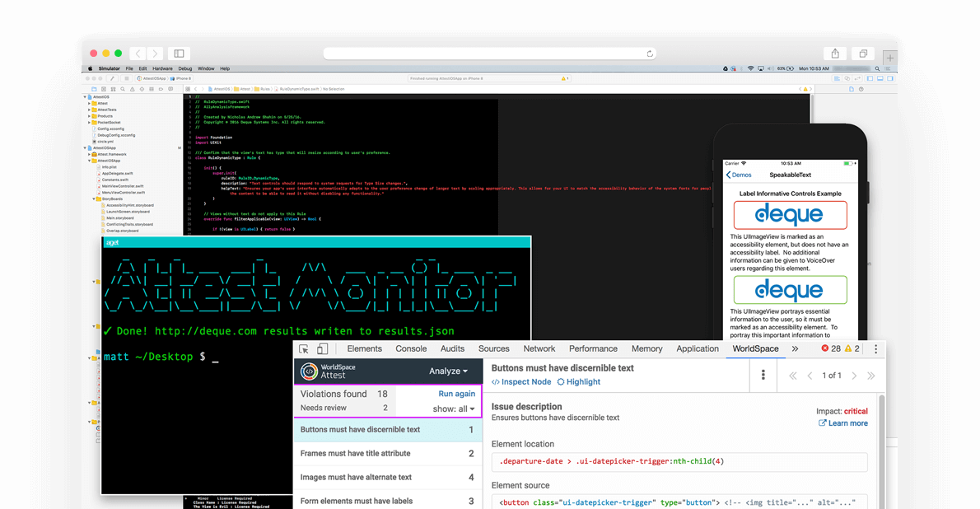Open the Hardware menu in Simulator

click(163, 68)
